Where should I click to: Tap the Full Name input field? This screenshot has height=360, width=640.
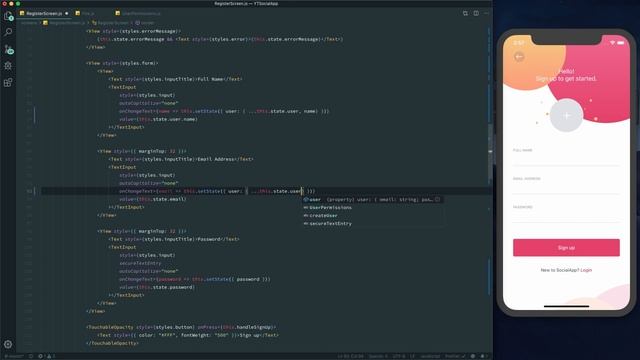pyautogui.click(x=566, y=160)
